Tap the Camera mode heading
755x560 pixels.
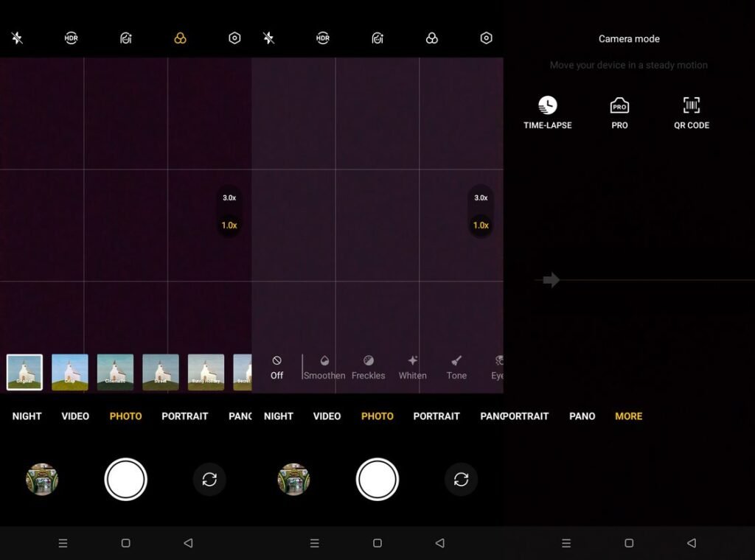click(629, 39)
